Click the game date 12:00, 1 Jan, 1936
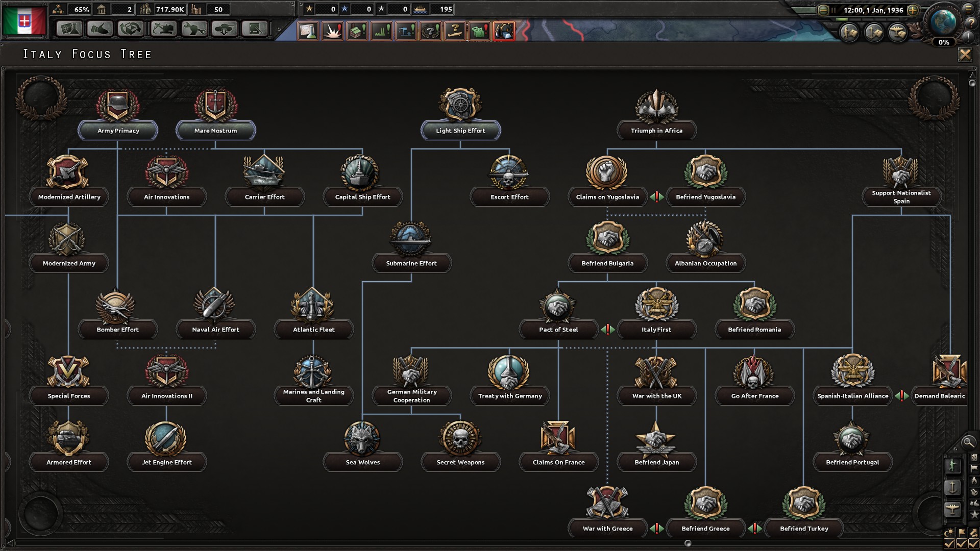This screenshot has height=551, width=980. (873, 10)
